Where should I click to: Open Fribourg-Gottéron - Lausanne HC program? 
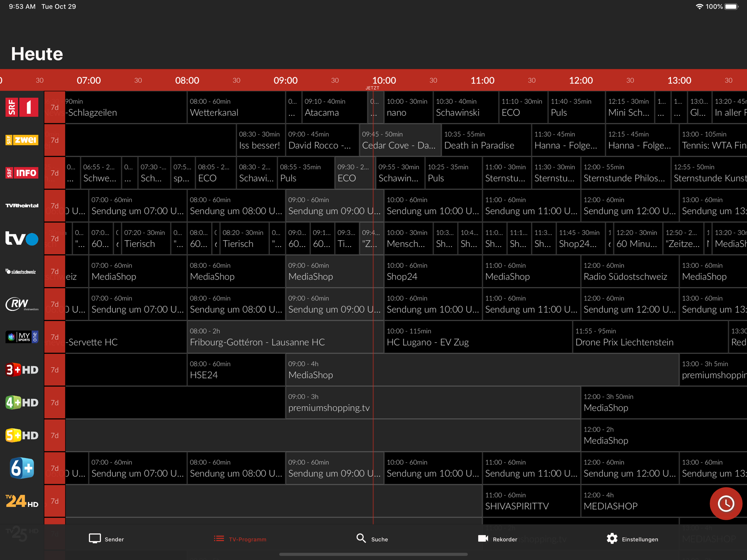click(285, 337)
